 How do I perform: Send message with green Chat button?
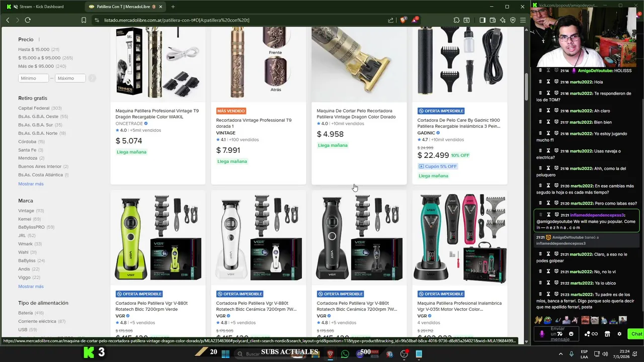636,334
